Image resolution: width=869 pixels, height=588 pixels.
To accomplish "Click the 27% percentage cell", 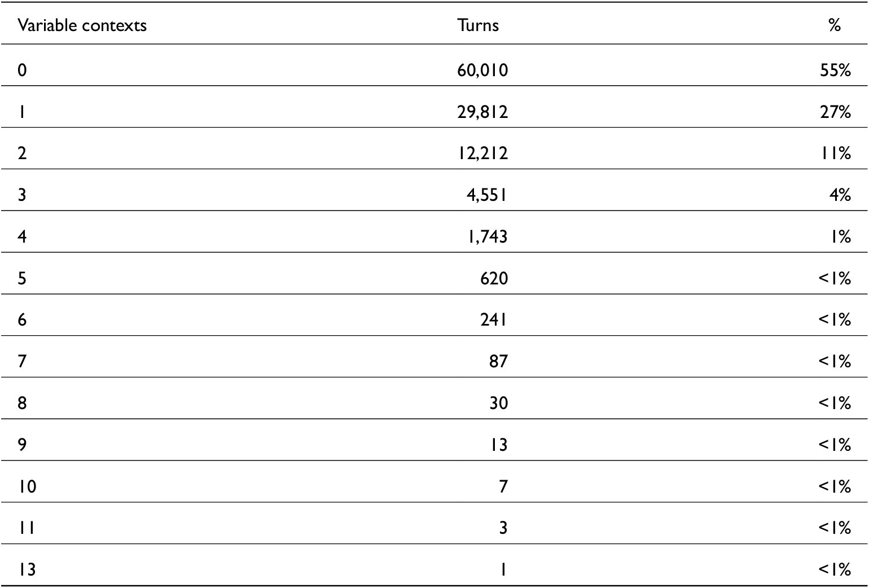I will 835,112.
